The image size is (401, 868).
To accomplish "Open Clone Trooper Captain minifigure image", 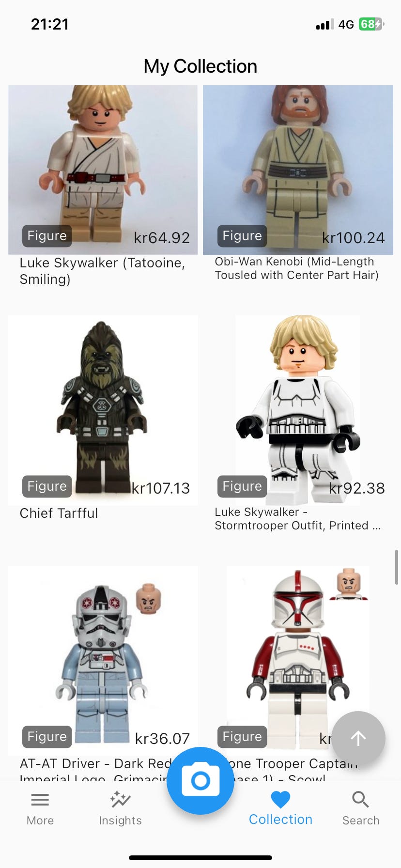I will [x=298, y=661].
